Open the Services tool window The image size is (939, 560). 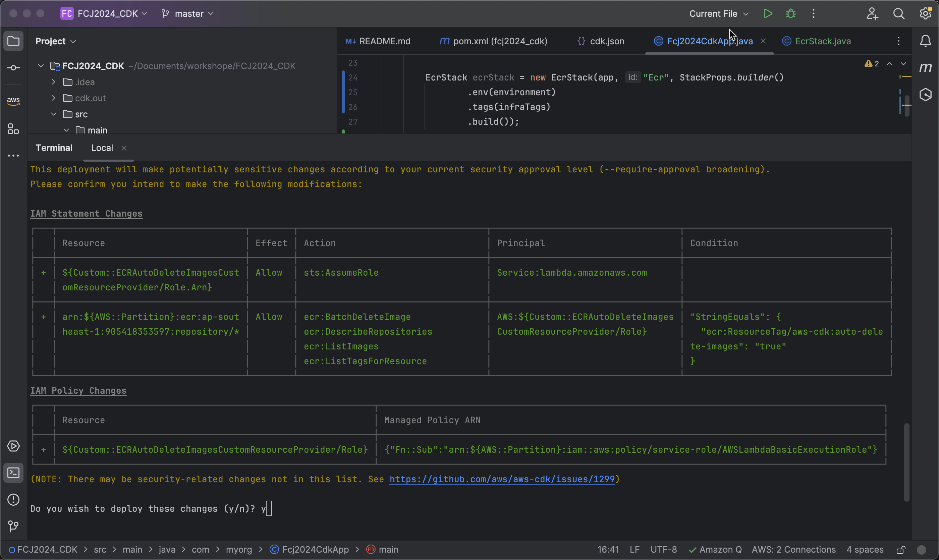coord(14,446)
